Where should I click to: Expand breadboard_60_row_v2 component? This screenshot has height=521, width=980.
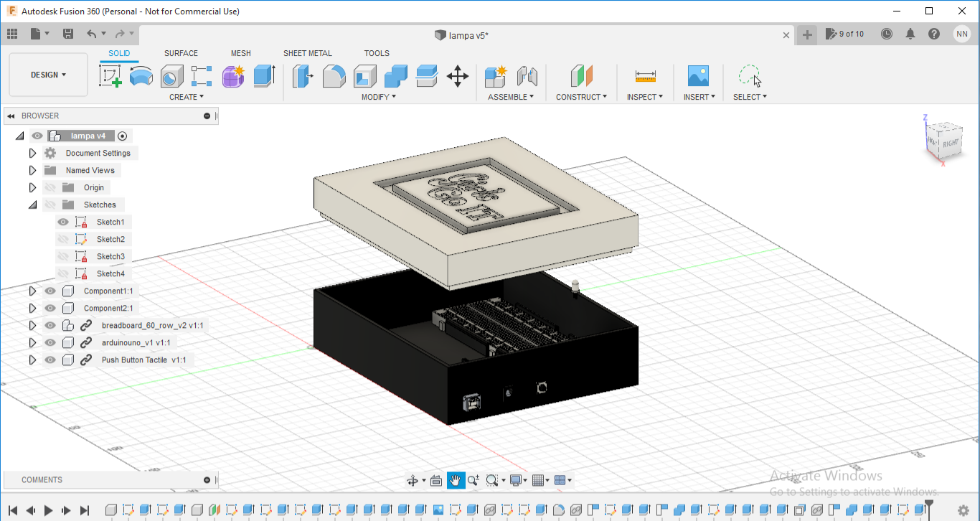coord(32,325)
